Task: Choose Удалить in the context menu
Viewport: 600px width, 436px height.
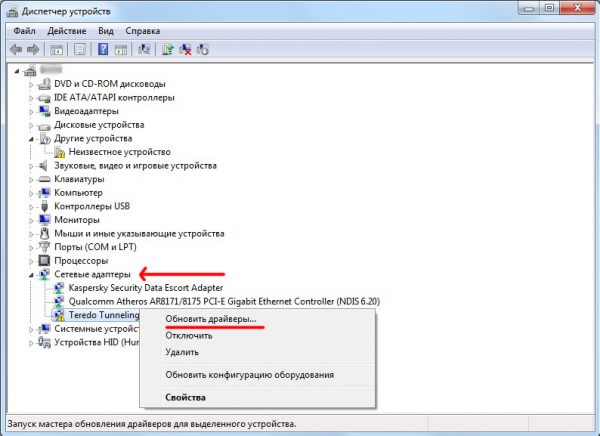Action: click(257, 352)
